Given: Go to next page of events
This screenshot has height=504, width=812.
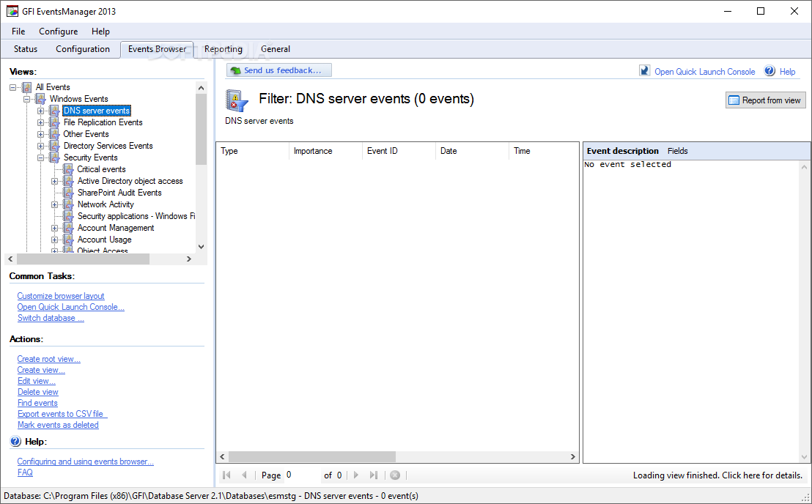Looking at the screenshot, I should coord(355,475).
